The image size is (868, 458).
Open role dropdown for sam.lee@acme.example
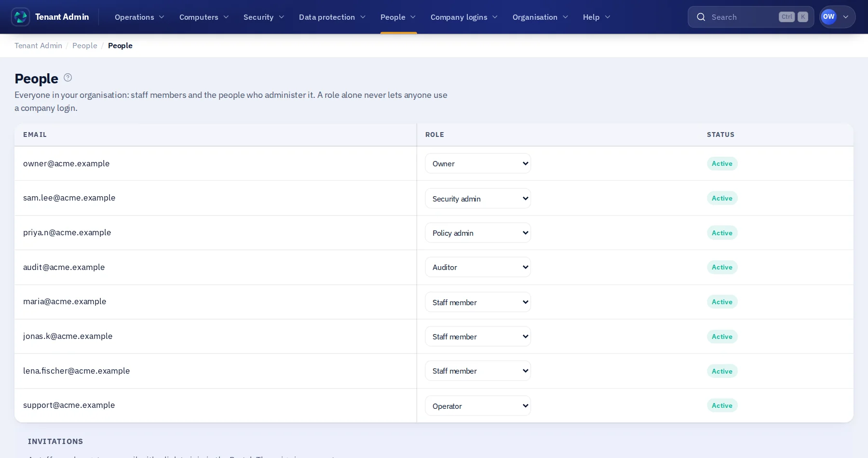(478, 198)
